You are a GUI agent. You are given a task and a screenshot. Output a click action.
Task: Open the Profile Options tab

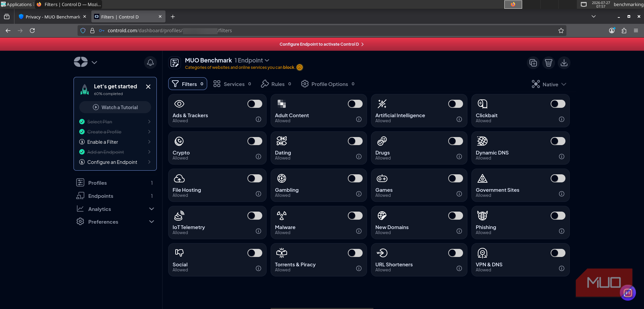tap(328, 84)
